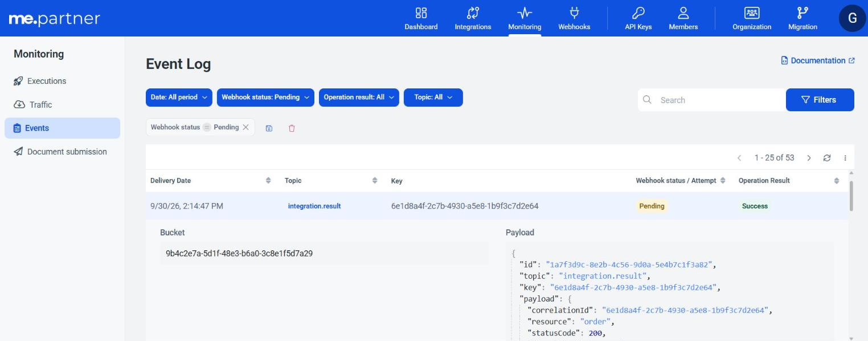Click the 1 - 25 of 53 pagination text
The height and width of the screenshot is (341, 868).
774,158
